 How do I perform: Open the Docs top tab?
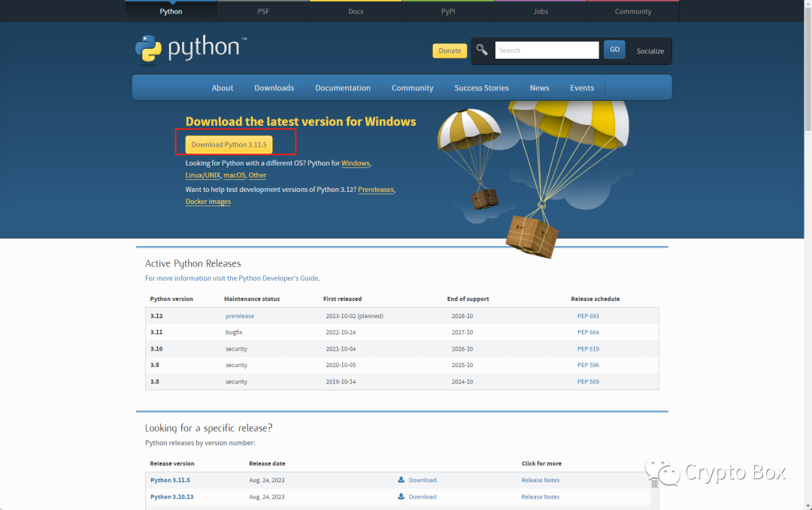(356, 11)
